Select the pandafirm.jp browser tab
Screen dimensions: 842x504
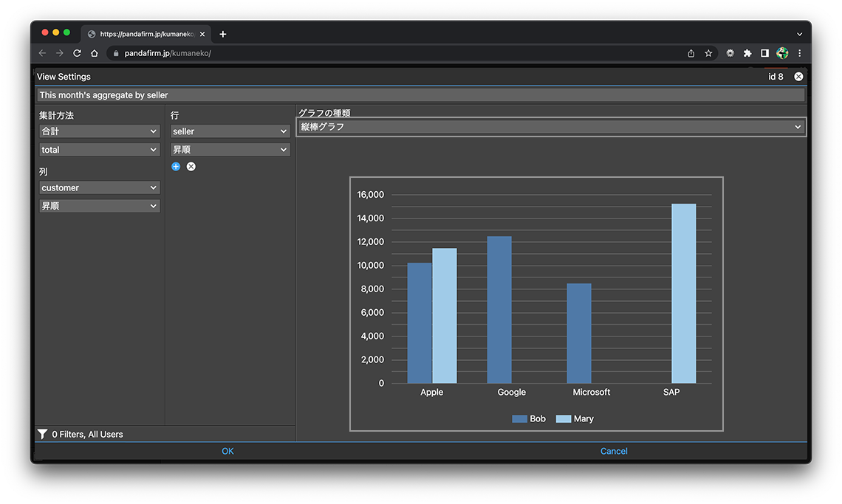click(146, 34)
